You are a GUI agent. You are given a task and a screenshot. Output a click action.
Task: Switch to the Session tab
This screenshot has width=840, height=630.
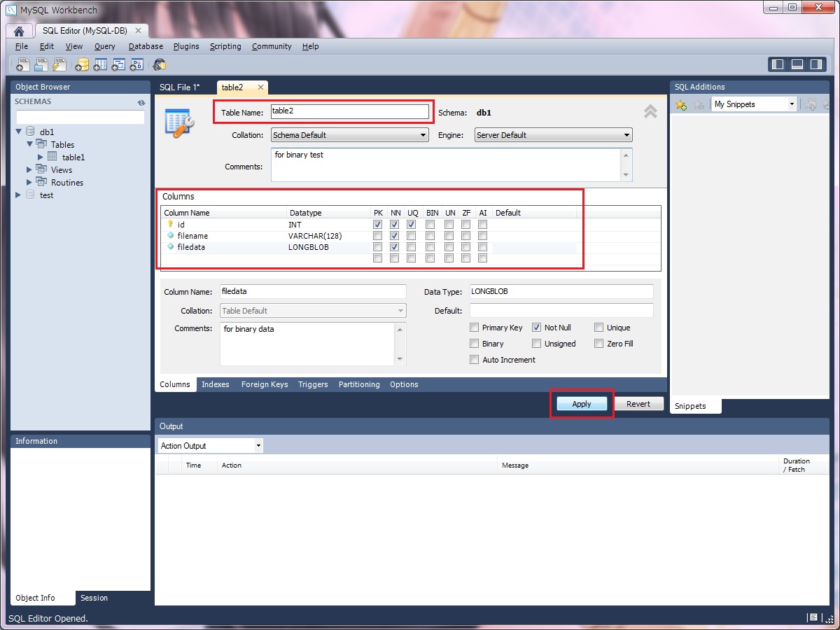click(x=94, y=598)
